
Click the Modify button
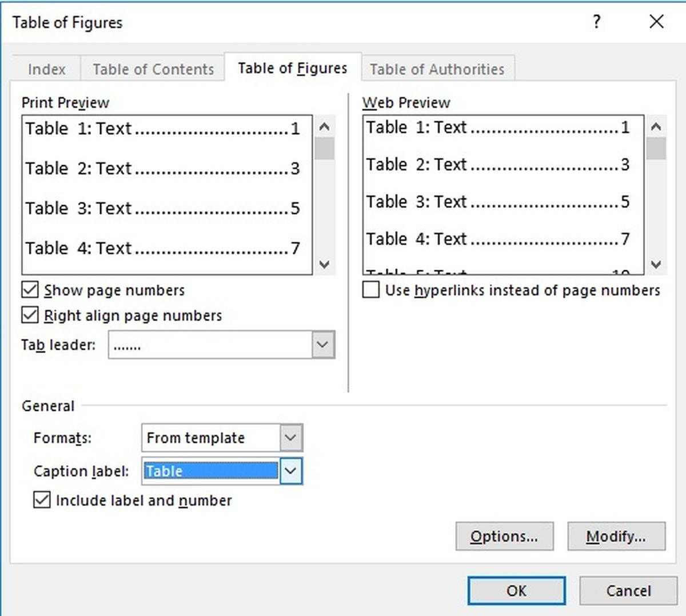point(616,536)
